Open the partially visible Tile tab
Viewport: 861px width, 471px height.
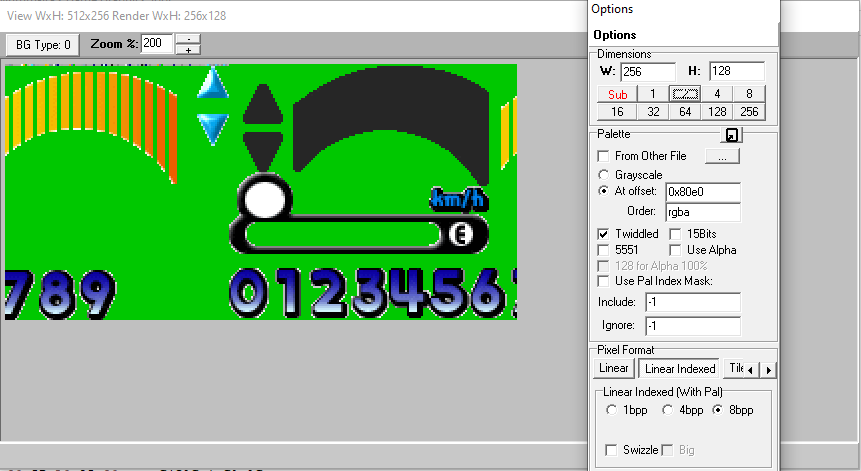(735, 368)
